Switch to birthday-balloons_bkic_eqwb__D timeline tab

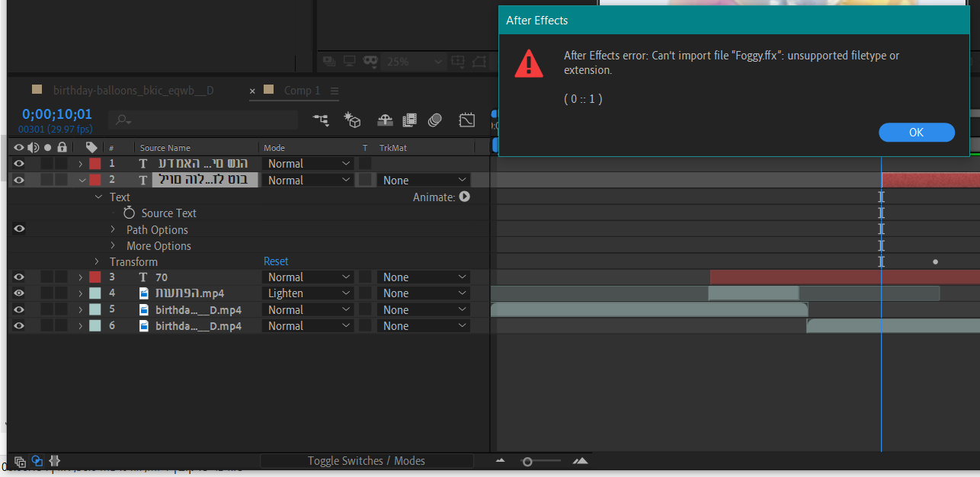(x=133, y=91)
